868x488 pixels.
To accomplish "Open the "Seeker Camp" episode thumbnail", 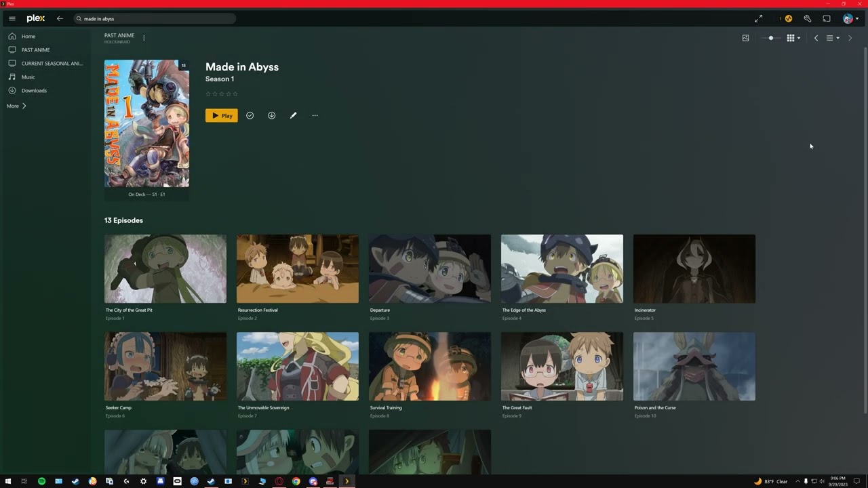I will coord(165,366).
